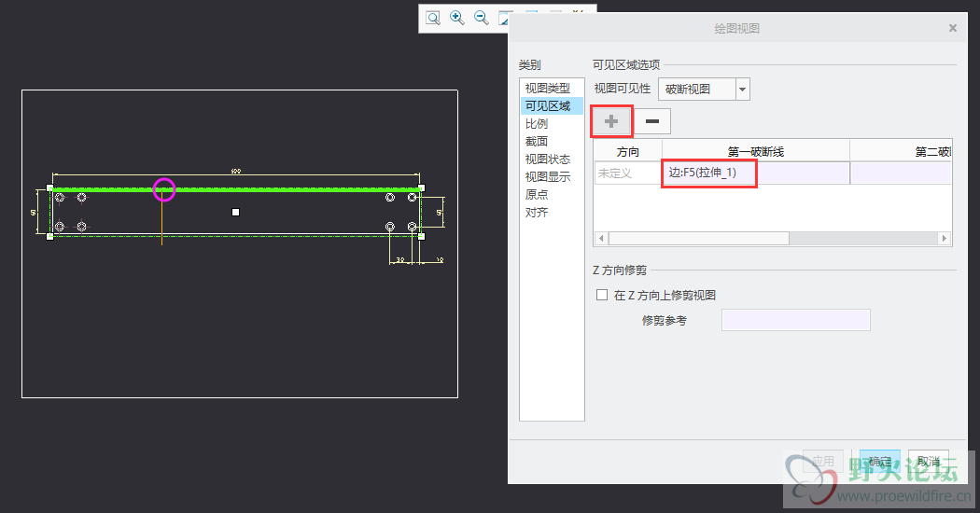Select 视图状态 category
The width and height of the screenshot is (980, 513).
(552, 159)
